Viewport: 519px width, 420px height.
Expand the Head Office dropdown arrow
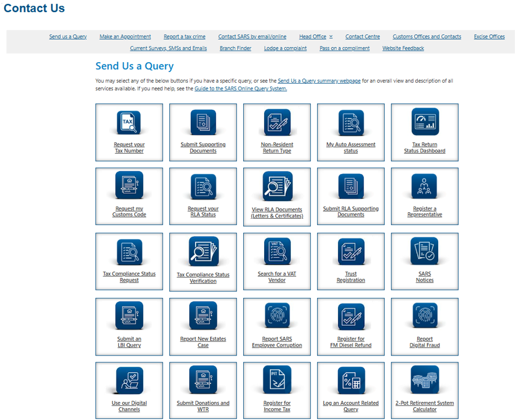330,37
